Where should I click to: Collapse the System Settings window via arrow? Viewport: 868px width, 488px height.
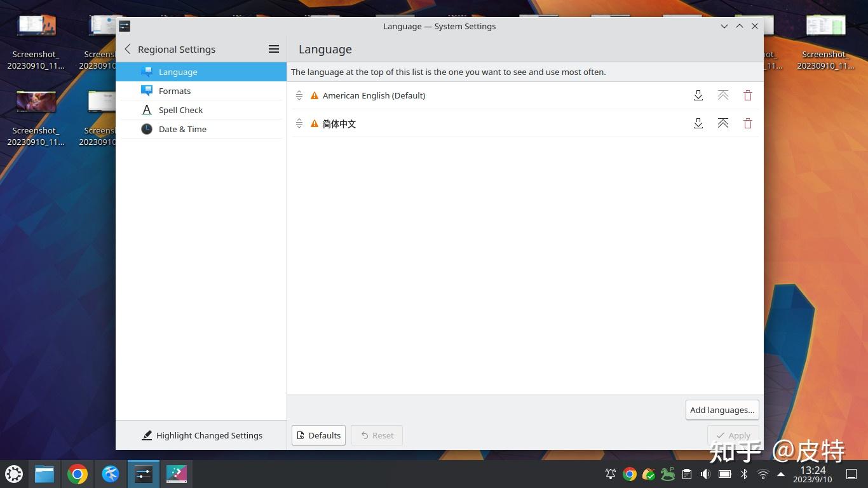[724, 26]
